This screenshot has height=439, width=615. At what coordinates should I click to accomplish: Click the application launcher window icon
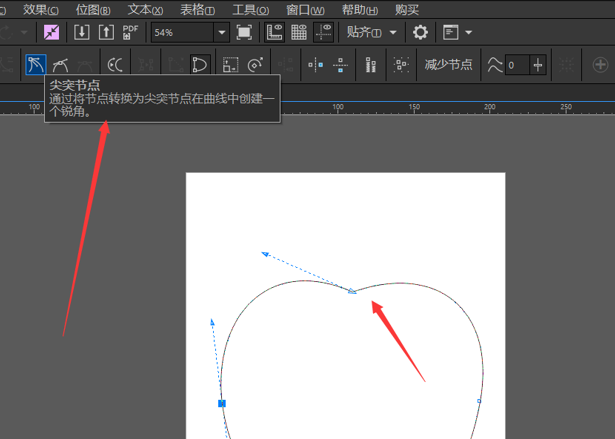(x=450, y=32)
